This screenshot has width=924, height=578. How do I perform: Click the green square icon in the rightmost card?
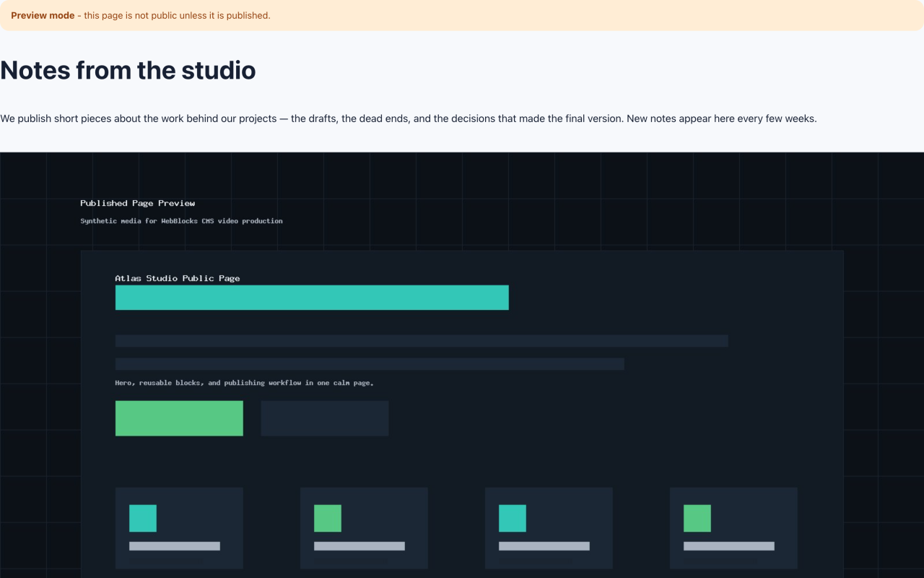click(x=697, y=518)
